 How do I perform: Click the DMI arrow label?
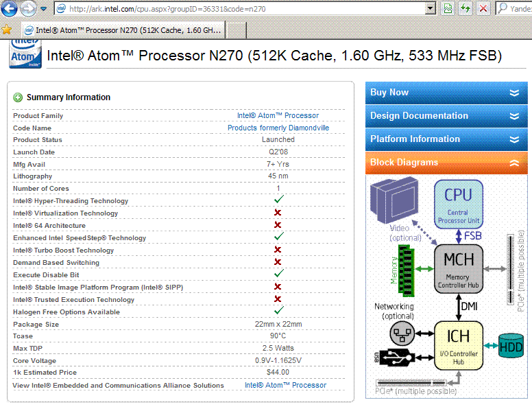click(x=469, y=307)
